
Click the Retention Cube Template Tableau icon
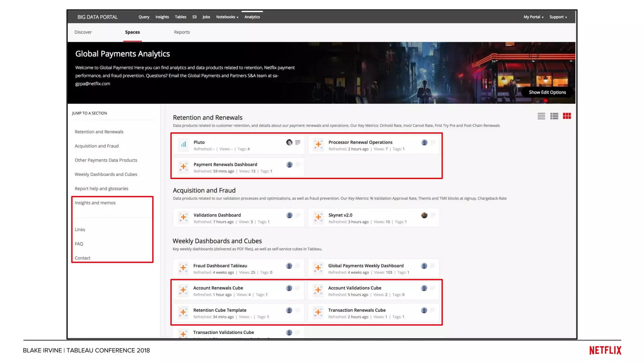[183, 313]
